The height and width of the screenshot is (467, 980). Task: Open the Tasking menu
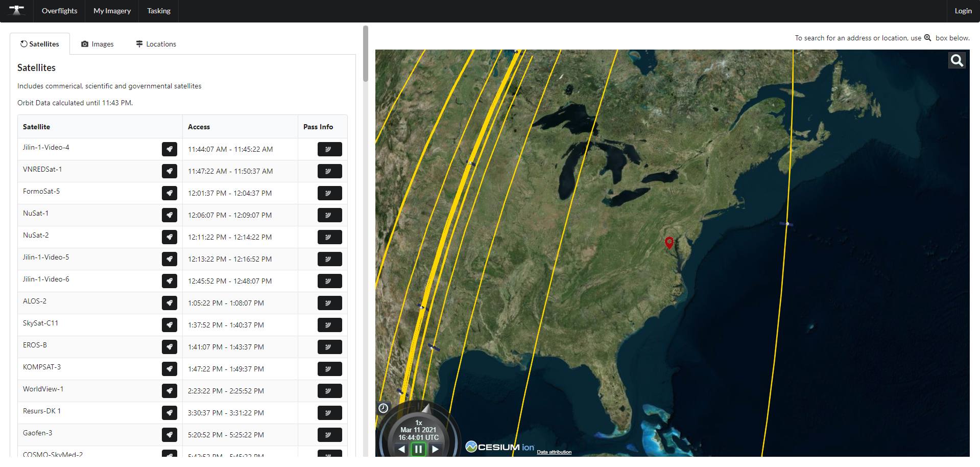click(x=159, y=11)
